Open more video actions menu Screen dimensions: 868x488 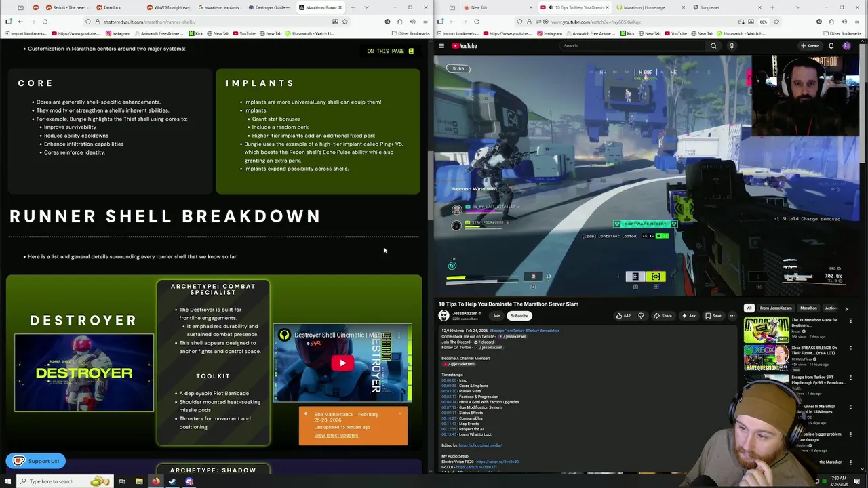coord(732,316)
